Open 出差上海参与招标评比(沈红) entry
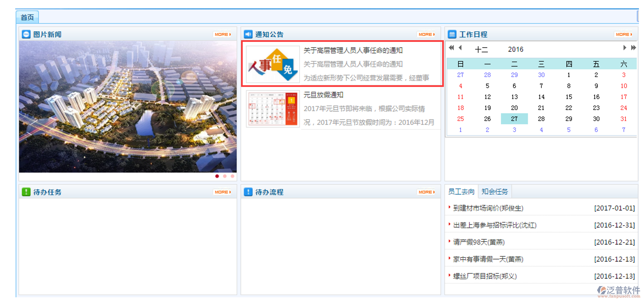Screen dimensions: 644x302 [x=495, y=225]
